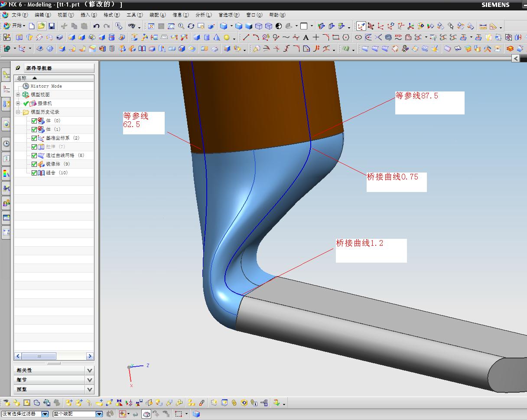Image resolution: width=527 pixels, height=420 pixels.
Task: Click the Redo arrow icon
Action: tap(107, 26)
